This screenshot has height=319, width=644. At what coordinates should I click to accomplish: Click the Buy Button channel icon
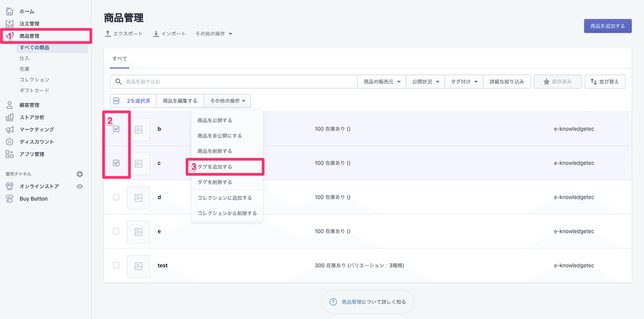coord(9,199)
